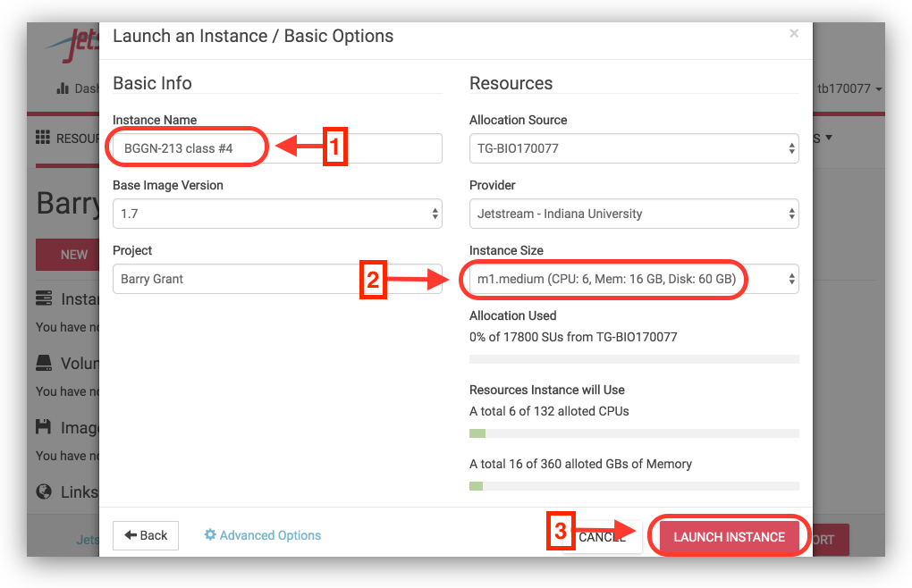This screenshot has height=588, width=912.
Task: Click the Cancel button
Action: click(x=602, y=537)
